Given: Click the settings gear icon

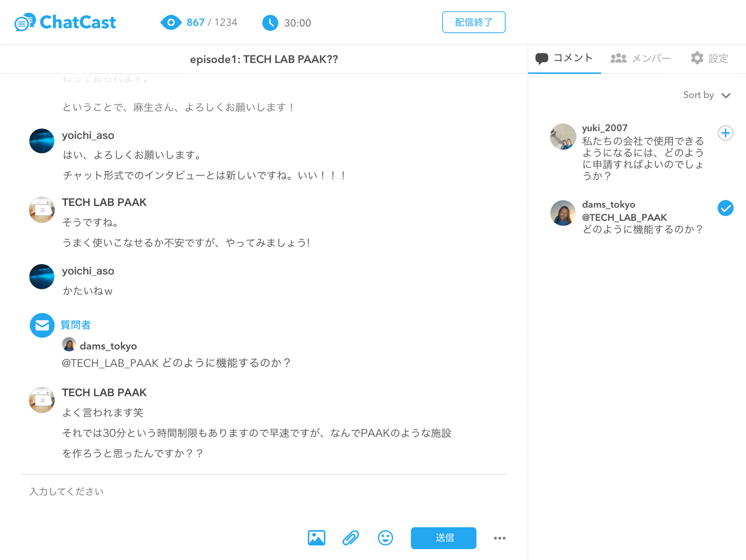Looking at the screenshot, I should coord(697,58).
